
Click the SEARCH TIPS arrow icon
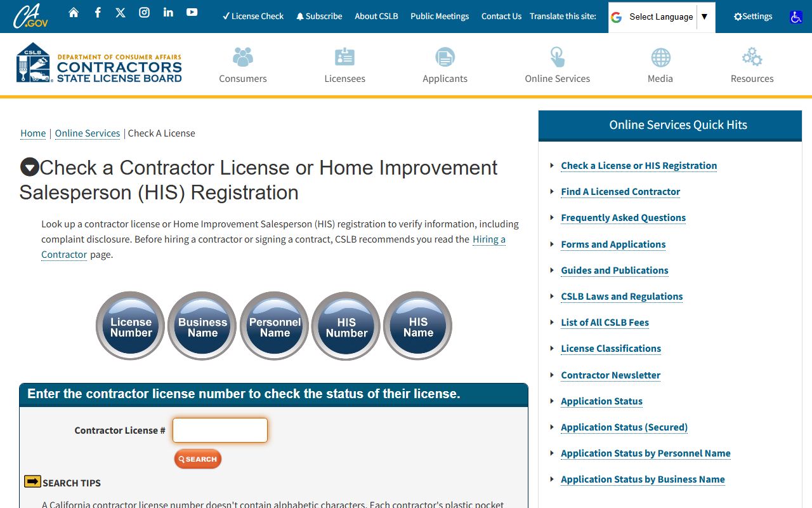[32, 481]
